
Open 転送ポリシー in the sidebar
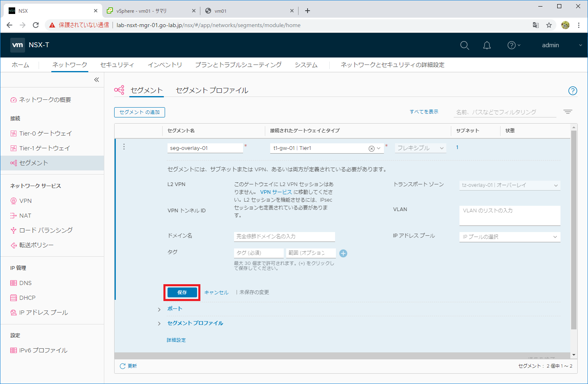click(36, 245)
